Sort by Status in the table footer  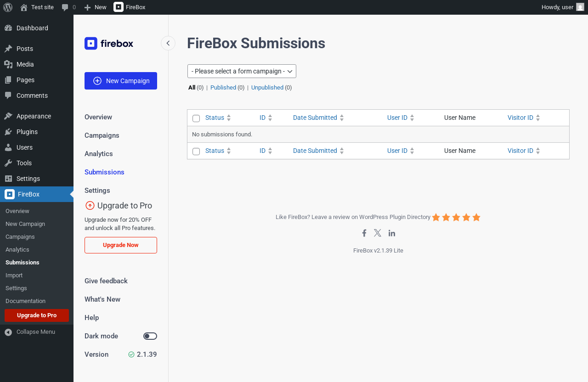pos(218,151)
